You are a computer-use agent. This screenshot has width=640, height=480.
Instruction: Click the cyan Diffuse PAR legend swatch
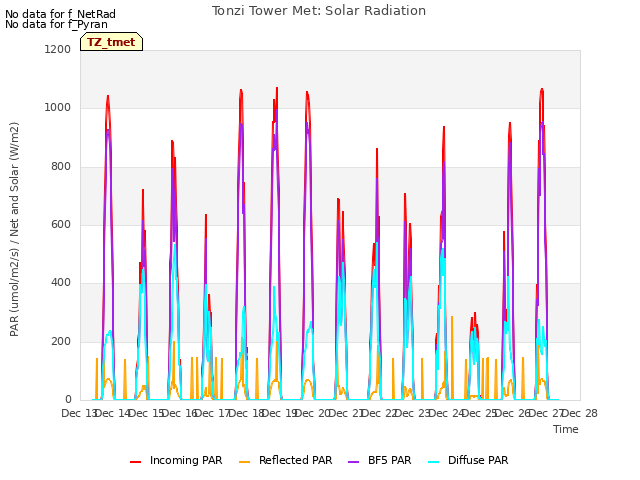tap(433, 462)
